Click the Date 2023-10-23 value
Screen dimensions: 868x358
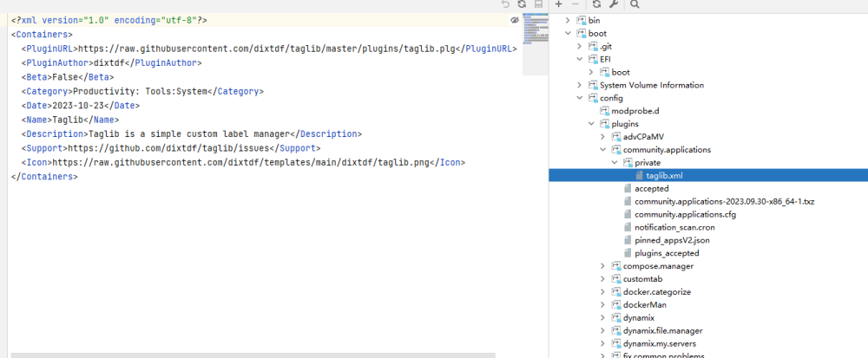[x=78, y=106]
